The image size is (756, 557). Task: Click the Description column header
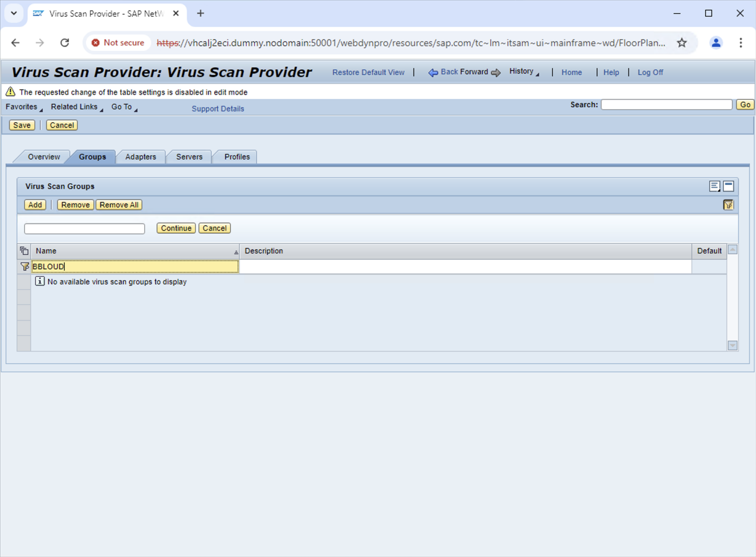(x=465, y=251)
